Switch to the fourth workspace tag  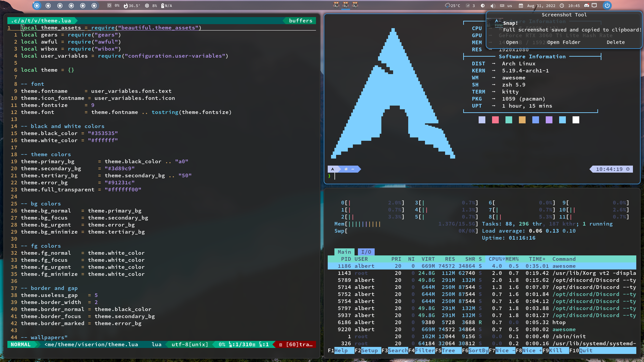pos(71,5)
